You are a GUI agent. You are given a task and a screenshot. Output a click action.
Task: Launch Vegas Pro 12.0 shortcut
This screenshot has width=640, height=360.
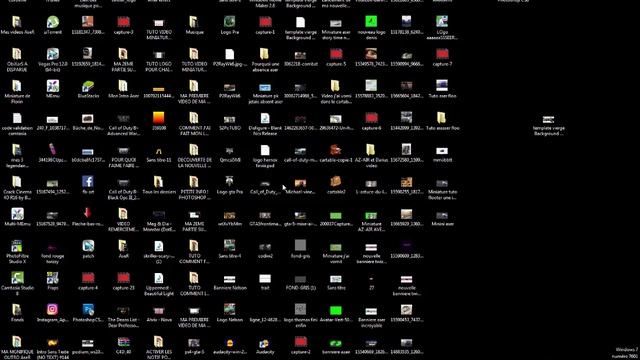coord(53,54)
